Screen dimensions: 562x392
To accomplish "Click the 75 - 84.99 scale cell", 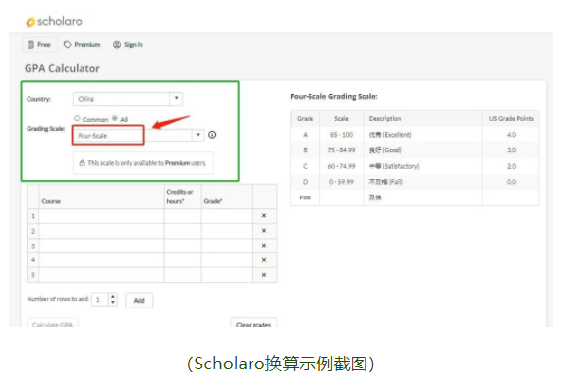I will point(341,150).
